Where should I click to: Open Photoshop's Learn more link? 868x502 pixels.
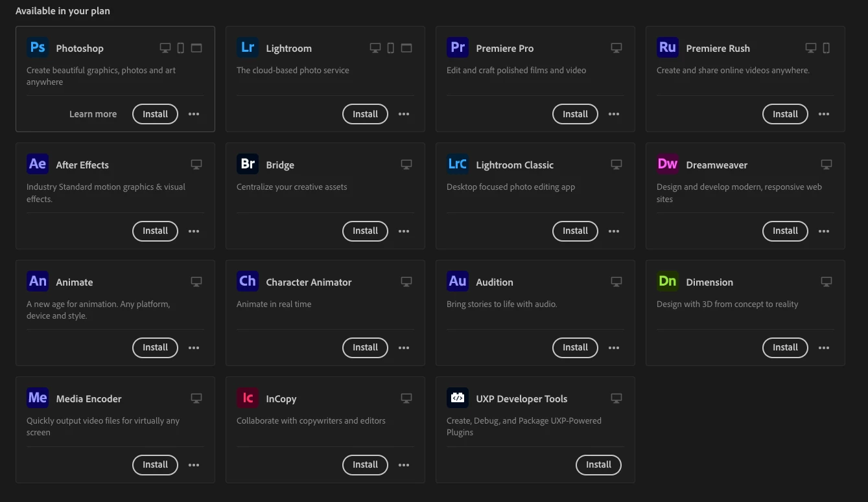point(93,114)
